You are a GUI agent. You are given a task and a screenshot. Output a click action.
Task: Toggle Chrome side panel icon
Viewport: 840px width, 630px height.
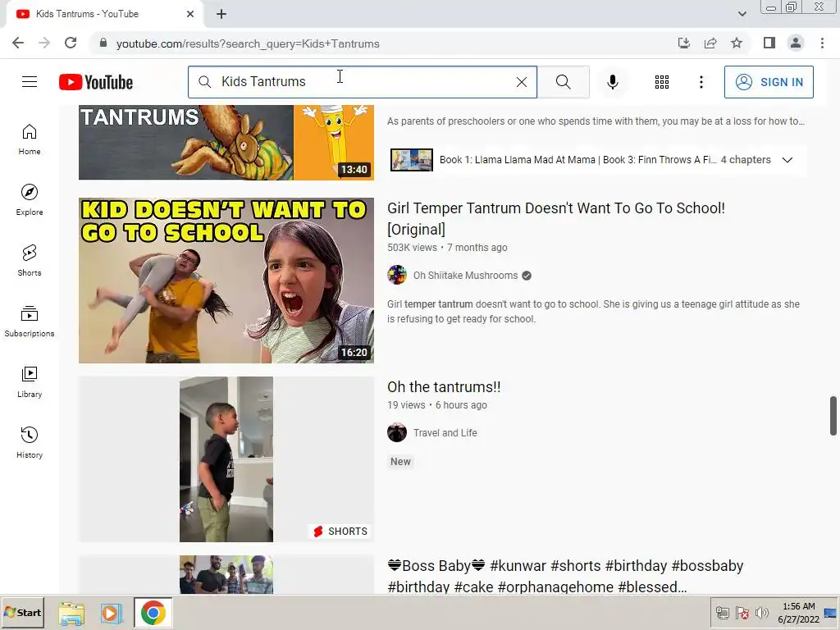coord(769,43)
